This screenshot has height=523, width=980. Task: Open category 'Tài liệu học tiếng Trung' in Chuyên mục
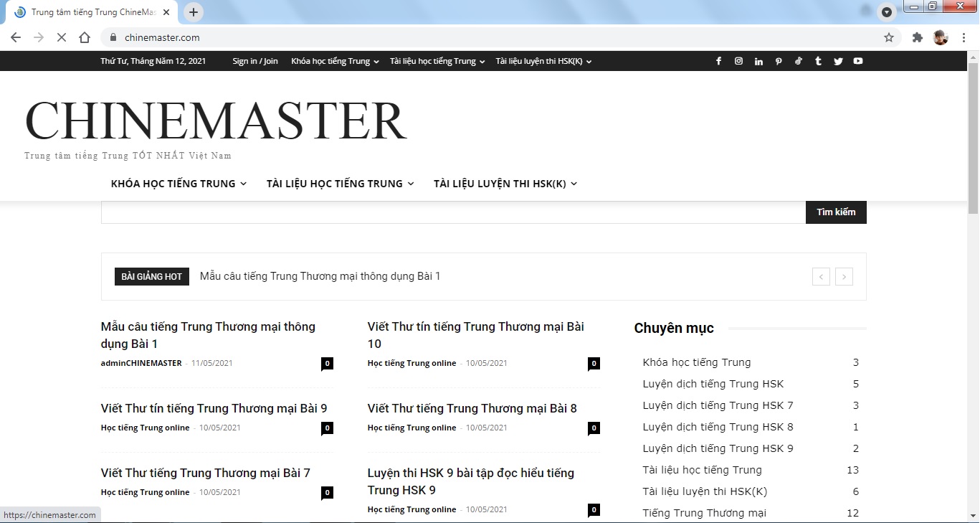point(703,470)
